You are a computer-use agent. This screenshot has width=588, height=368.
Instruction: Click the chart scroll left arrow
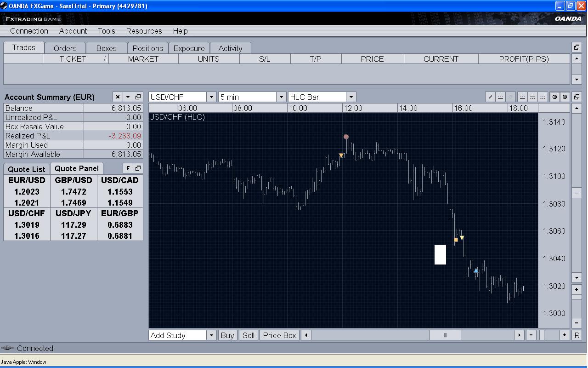(x=305, y=335)
